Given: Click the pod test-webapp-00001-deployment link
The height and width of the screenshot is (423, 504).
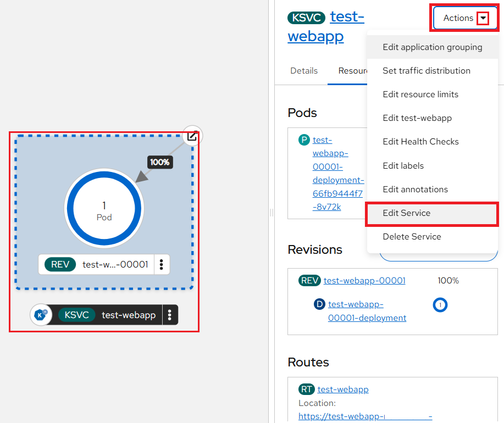Looking at the screenshot, I should (x=337, y=173).
